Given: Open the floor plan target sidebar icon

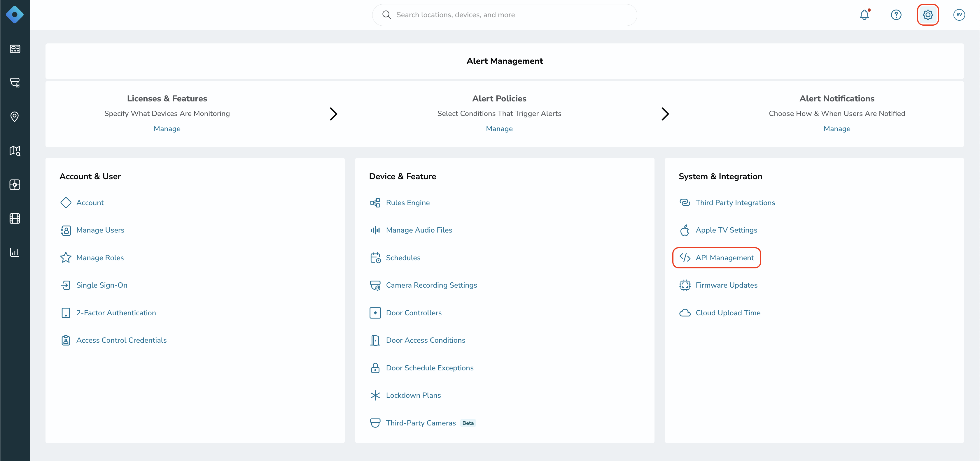Looking at the screenshot, I should (15, 185).
